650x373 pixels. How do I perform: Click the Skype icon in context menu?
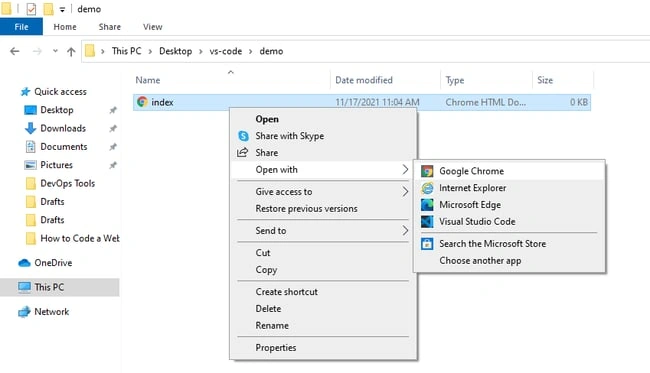point(243,136)
